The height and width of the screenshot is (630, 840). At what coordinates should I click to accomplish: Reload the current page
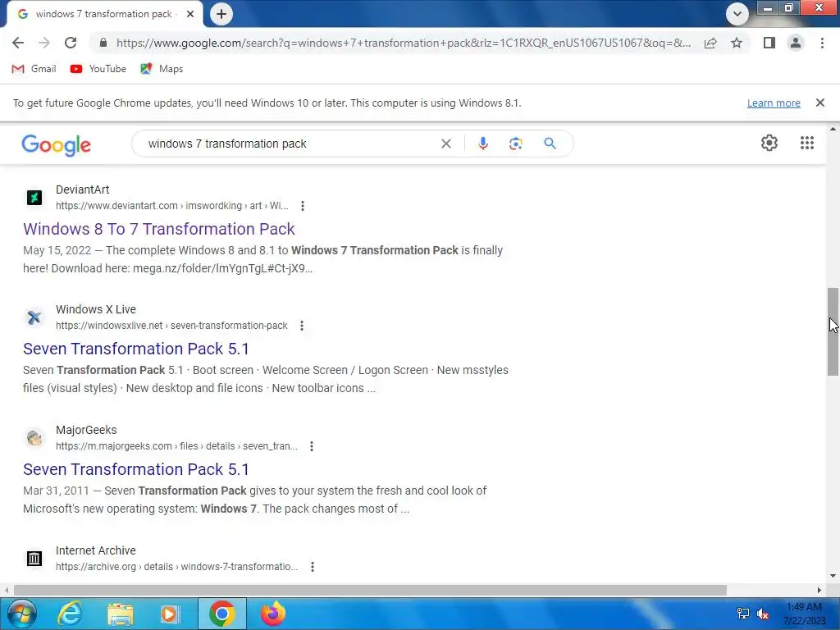coord(71,43)
